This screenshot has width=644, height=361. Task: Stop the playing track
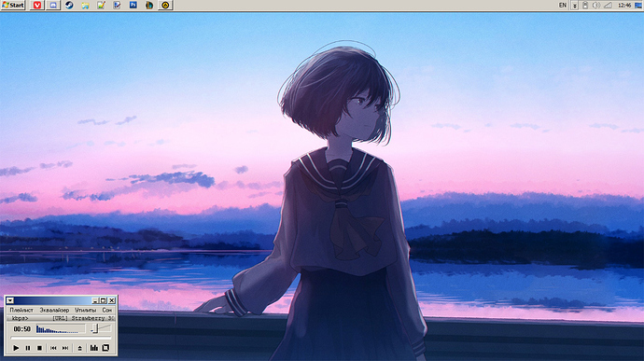point(39,348)
